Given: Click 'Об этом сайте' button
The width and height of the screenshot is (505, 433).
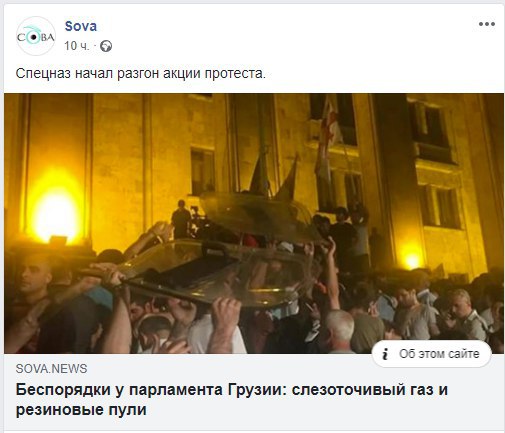Looking at the screenshot, I should click(x=431, y=354).
